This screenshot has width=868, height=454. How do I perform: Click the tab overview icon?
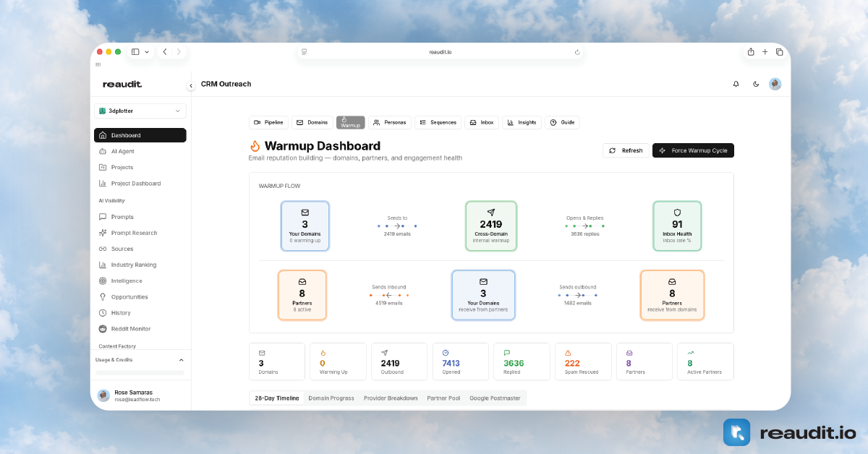780,52
